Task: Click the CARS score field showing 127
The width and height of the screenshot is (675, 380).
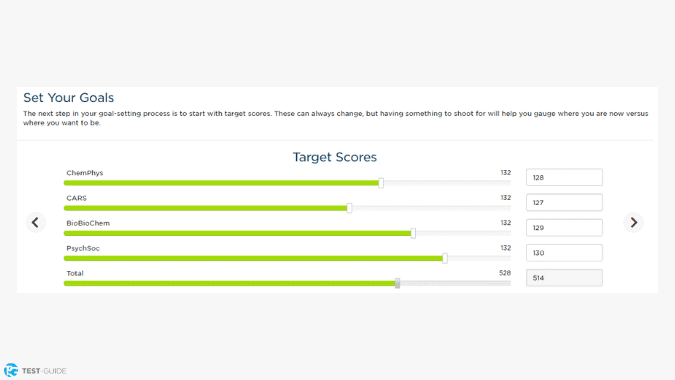Action: click(564, 202)
